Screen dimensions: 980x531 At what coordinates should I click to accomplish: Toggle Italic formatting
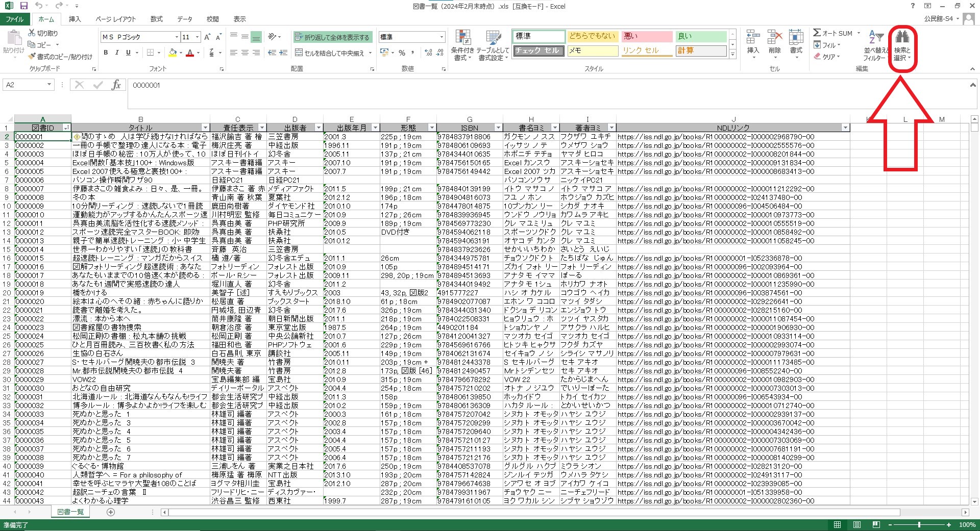117,53
